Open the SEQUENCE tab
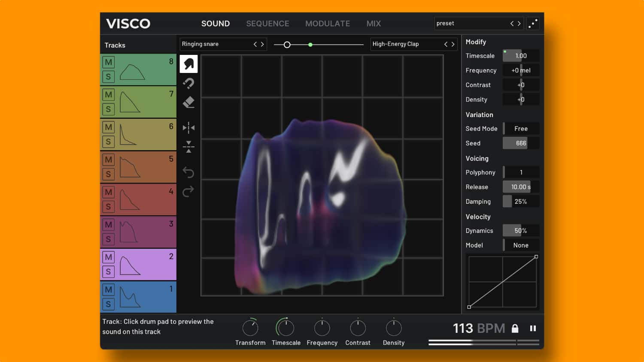The height and width of the screenshot is (362, 644). pyautogui.click(x=267, y=24)
